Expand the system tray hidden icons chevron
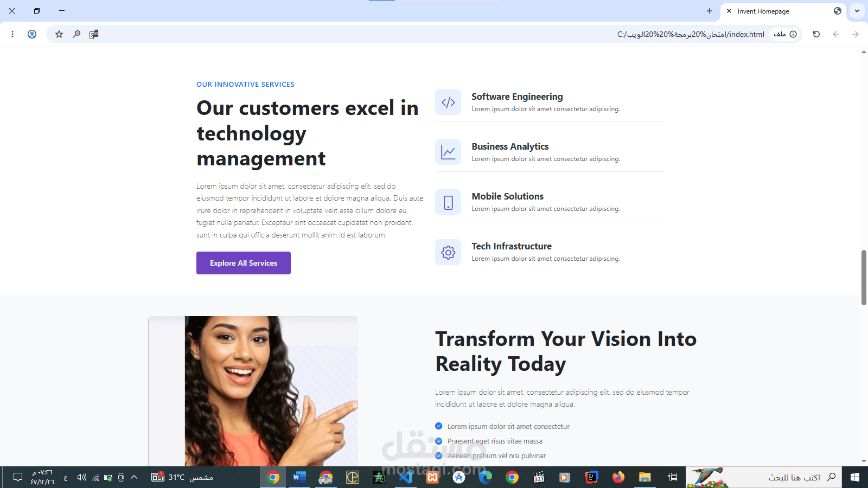 (x=134, y=477)
